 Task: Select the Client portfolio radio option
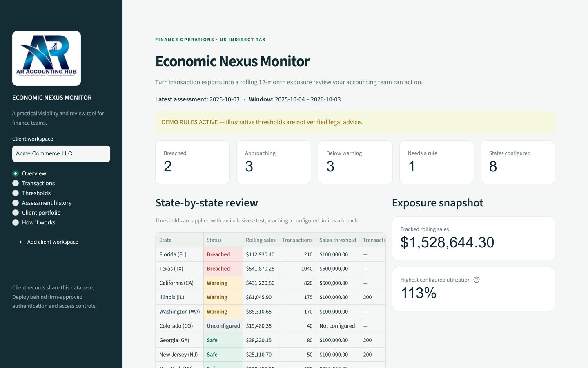pyautogui.click(x=16, y=213)
